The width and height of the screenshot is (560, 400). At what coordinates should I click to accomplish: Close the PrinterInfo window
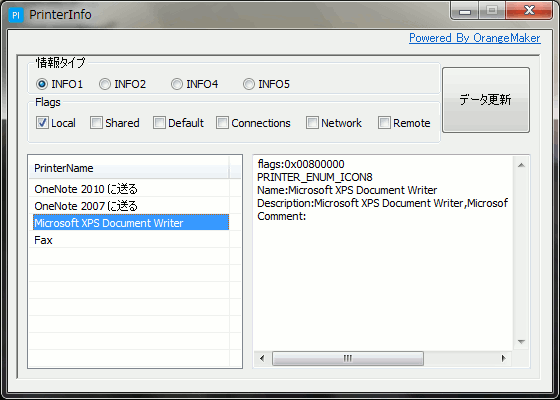529,10
